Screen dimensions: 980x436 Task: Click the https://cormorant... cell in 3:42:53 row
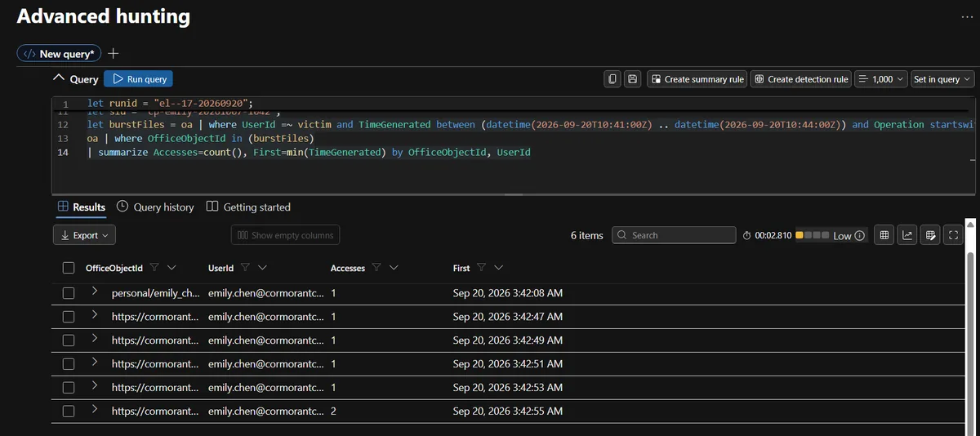pyautogui.click(x=154, y=388)
